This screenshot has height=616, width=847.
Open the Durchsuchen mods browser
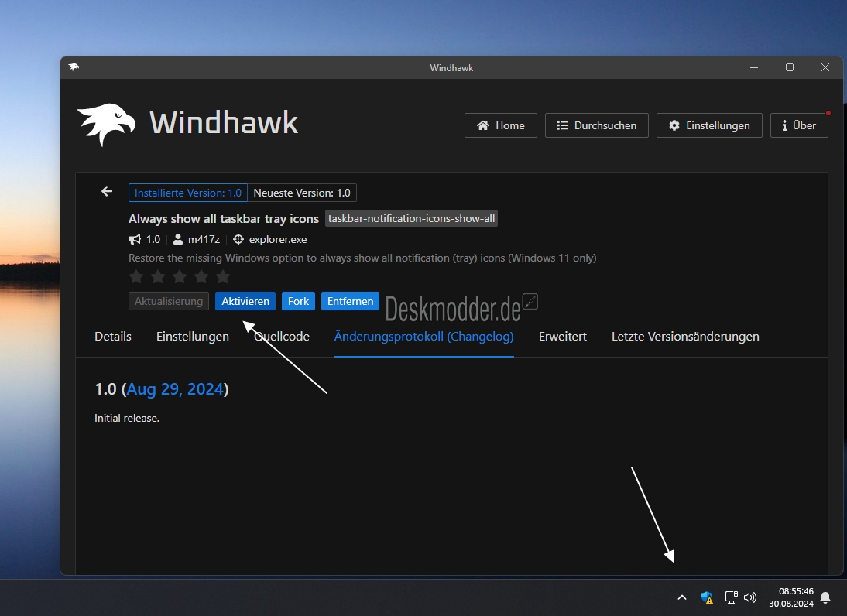coord(596,125)
